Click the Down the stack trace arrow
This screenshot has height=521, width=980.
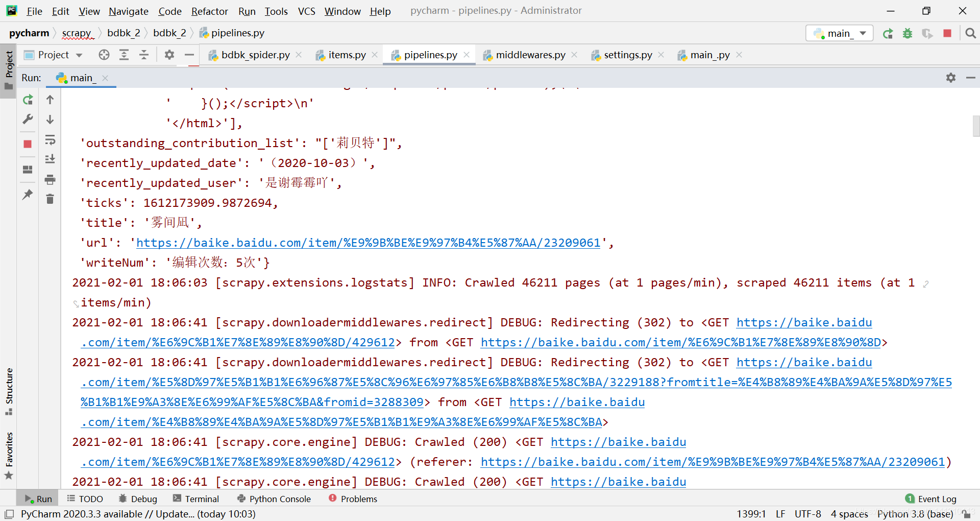point(50,120)
